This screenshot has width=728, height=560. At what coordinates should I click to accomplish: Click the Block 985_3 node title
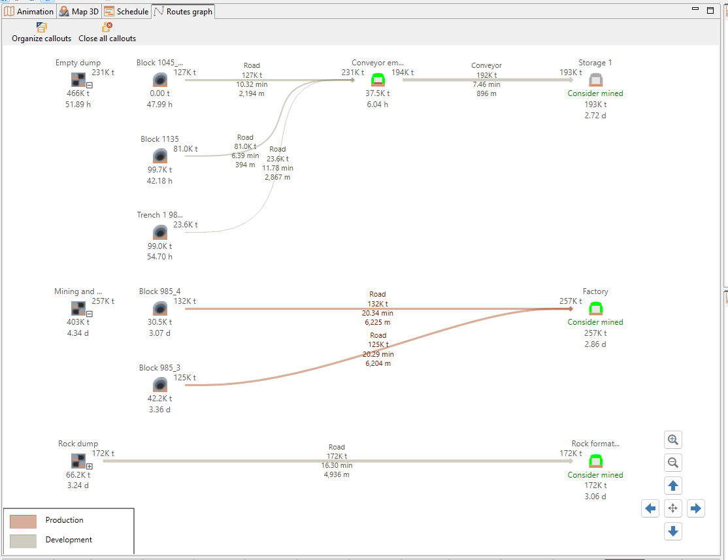tap(159, 368)
